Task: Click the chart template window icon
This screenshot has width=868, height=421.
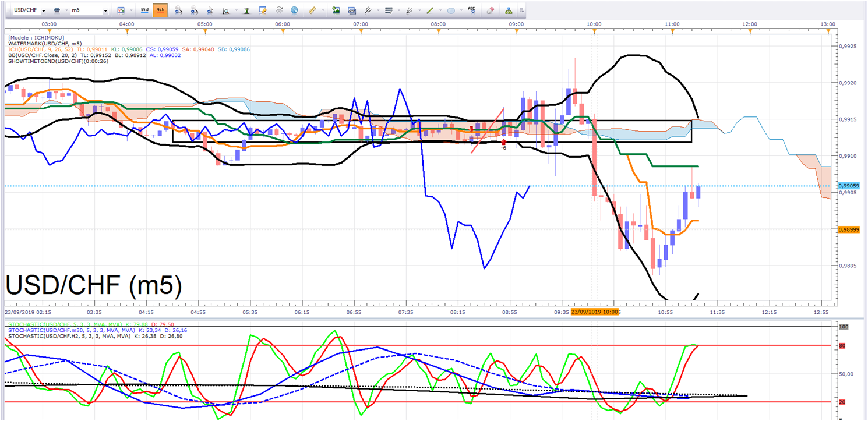Action: [x=351, y=10]
